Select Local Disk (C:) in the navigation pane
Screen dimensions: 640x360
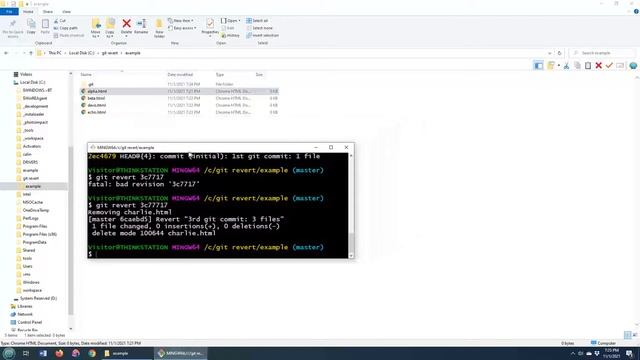click(32, 82)
